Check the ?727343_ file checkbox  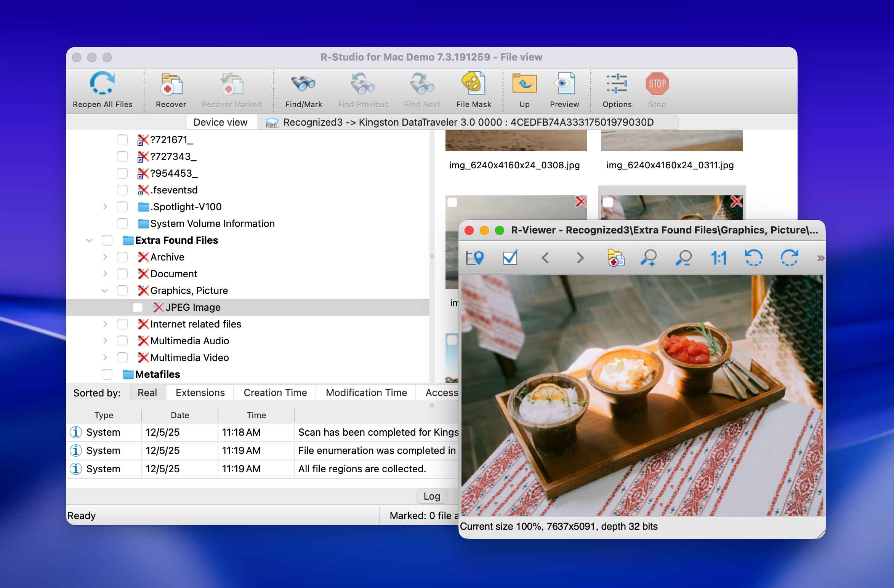pyautogui.click(x=122, y=157)
